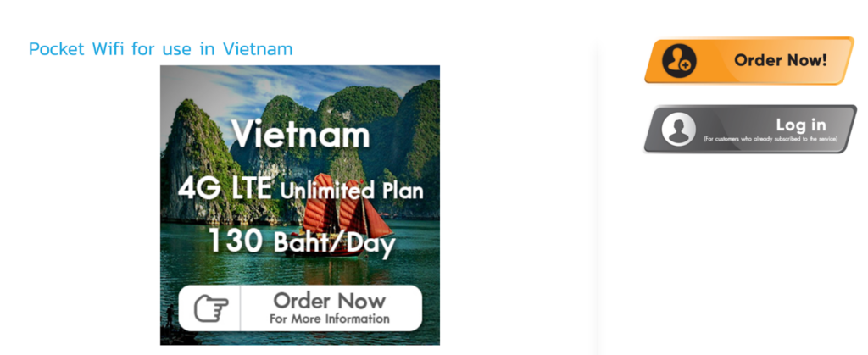Open the Pocket Wifi for use in Vietnam heading
This screenshot has width=868, height=355.
tap(160, 48)
